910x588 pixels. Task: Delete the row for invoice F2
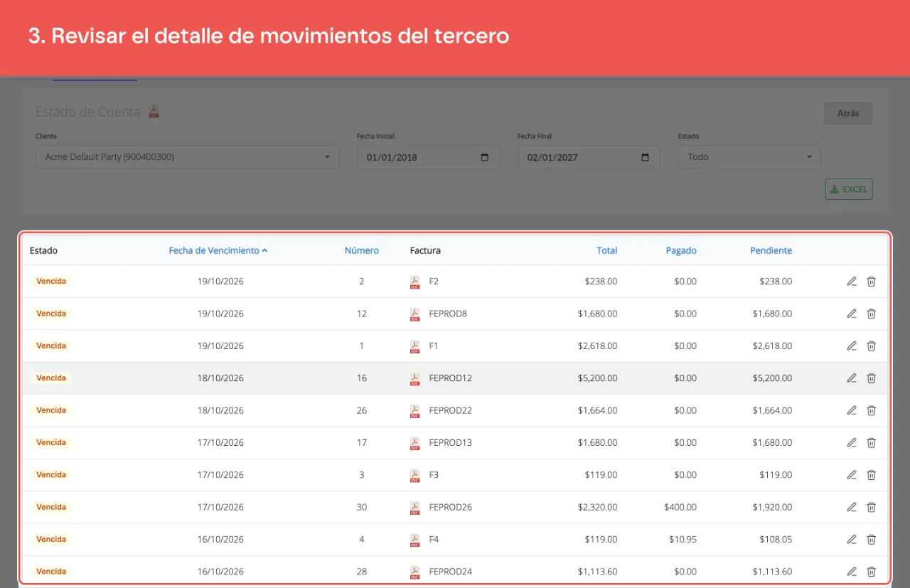point(872,282)
